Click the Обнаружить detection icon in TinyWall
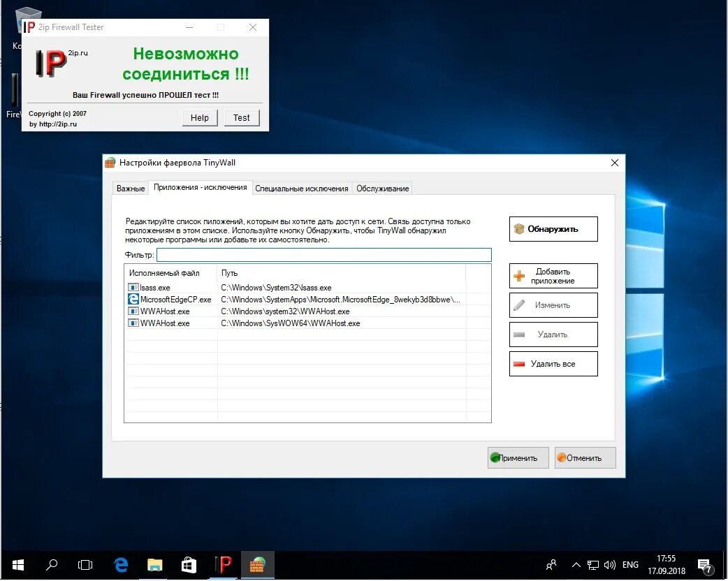Viewport: 728px width, 581px height. coord(518,229)
